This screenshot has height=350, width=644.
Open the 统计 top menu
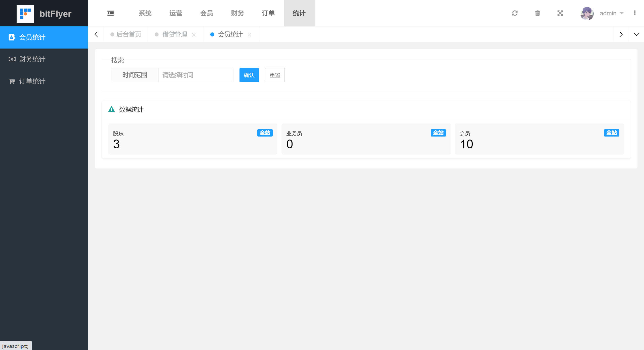point(299,13)
